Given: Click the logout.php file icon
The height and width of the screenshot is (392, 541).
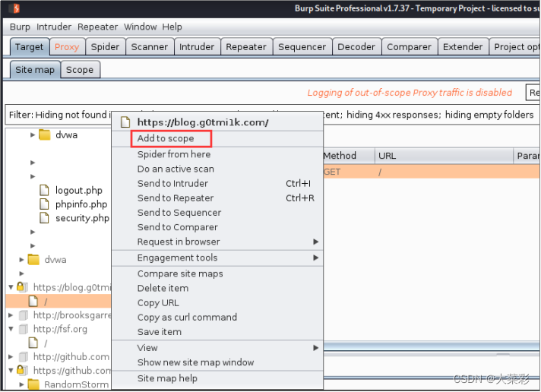Looking at the screenshot, I should point(44,190).
